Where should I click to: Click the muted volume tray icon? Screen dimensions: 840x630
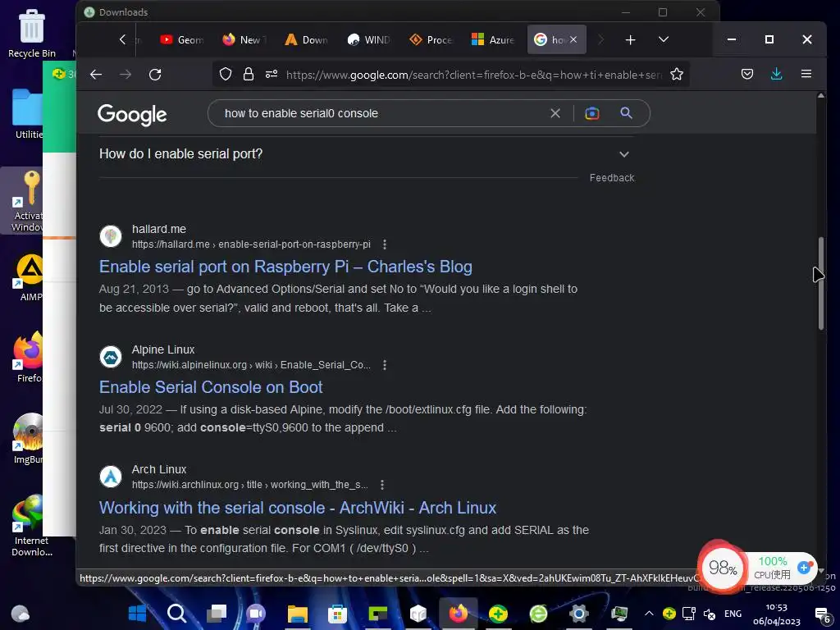[x=710, y=614]
